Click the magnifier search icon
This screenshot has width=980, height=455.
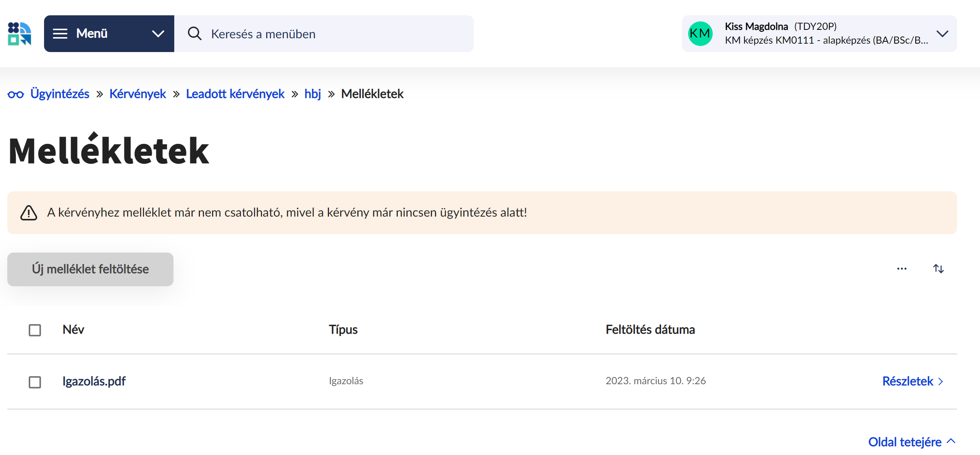click(195, 34)
